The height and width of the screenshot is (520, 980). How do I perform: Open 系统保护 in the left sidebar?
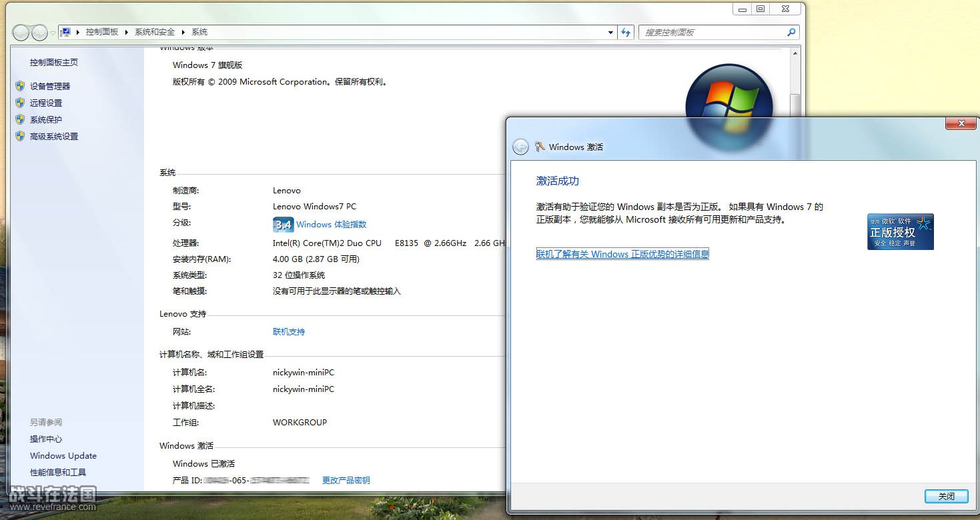coord(46,119)
